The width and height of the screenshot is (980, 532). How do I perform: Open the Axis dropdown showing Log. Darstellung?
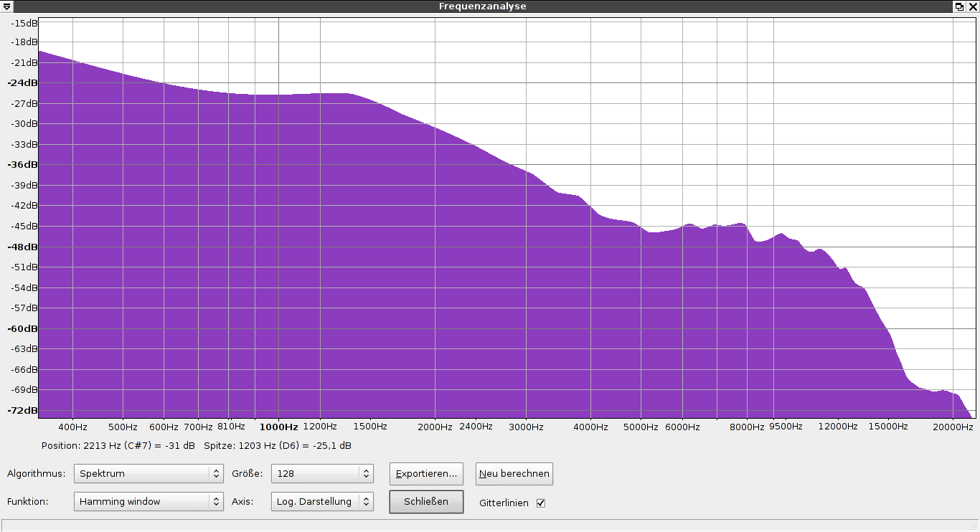pos(322,502)
